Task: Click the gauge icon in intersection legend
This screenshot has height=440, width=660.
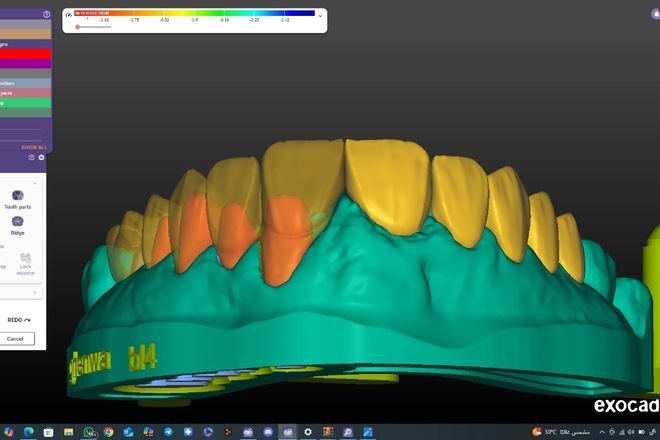Action: click(x=69, y=15)
